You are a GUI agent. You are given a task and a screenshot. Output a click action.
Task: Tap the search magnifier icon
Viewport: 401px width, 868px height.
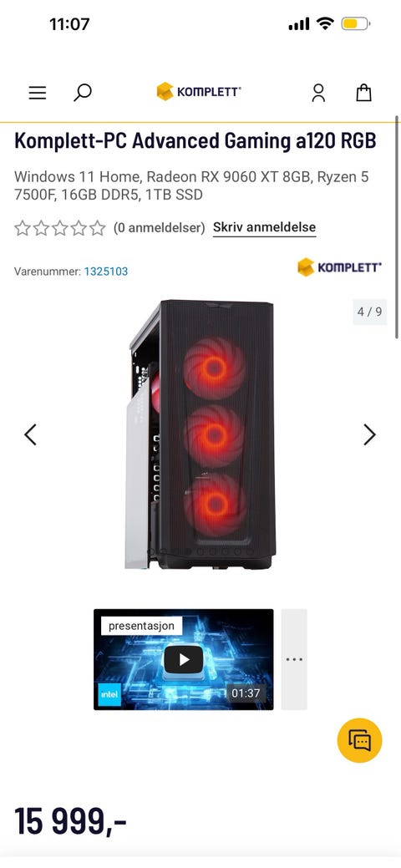82,93
